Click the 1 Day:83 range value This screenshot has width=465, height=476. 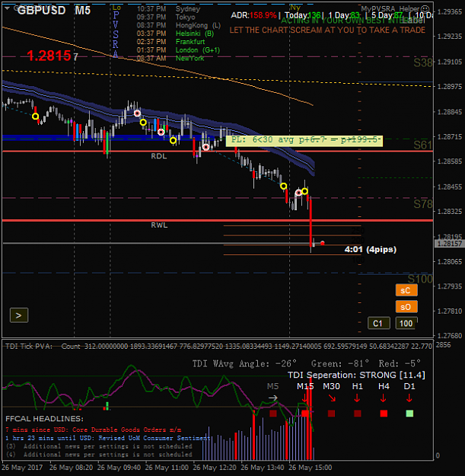344,15
